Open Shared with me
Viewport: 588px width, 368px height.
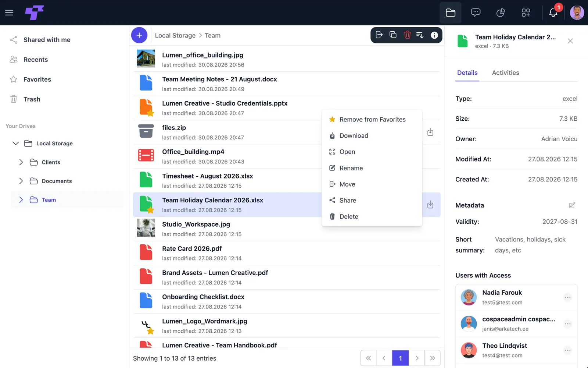coord(47,40)
